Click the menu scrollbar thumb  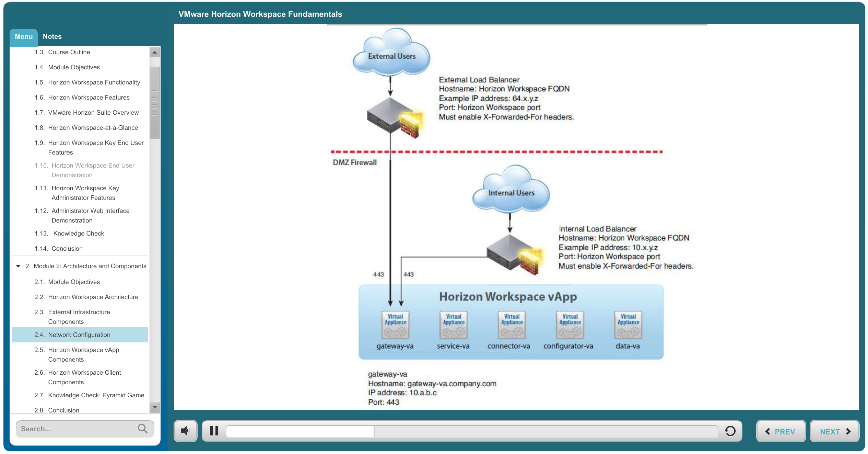pyautogui.click(x=155, y=103)
